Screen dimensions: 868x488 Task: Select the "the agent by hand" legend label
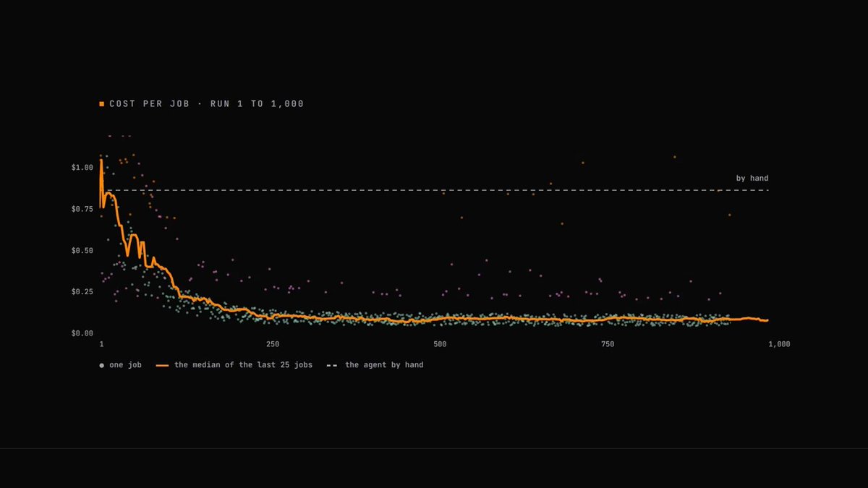click(384, 365)
